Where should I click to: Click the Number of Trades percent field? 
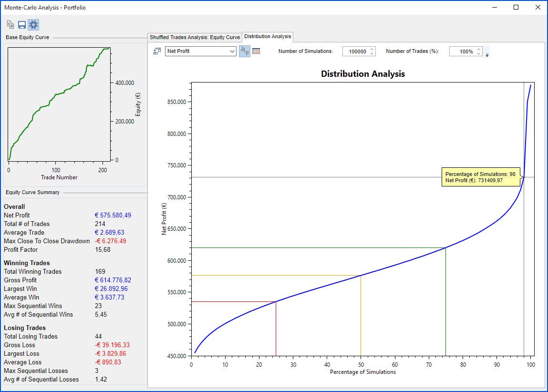pos(462,52)
